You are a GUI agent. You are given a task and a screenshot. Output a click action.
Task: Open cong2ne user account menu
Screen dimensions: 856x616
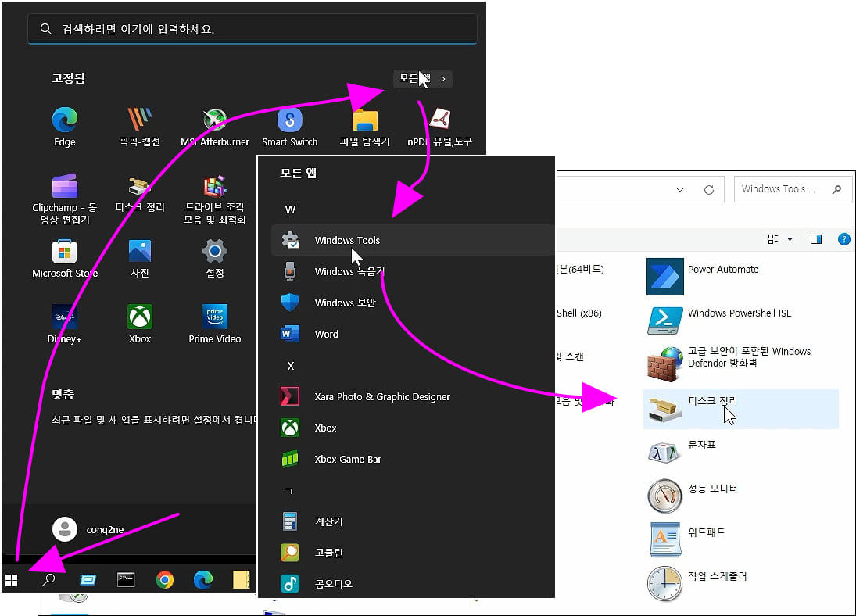88,530
